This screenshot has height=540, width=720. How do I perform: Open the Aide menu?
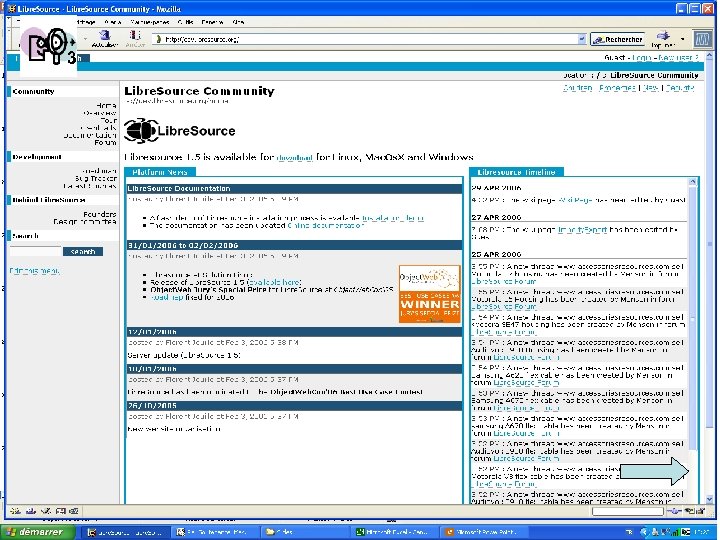point(238,22)
